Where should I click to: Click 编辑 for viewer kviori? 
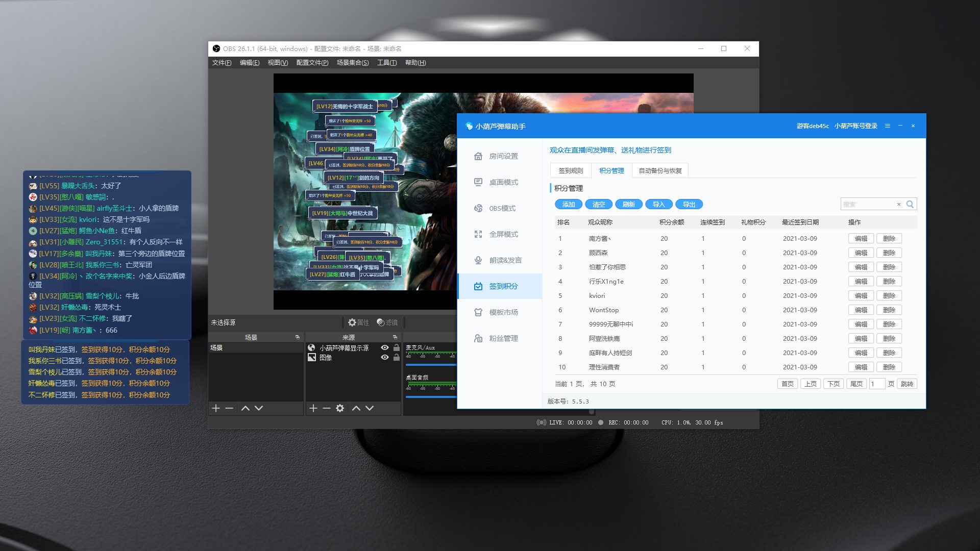(861, 295)
